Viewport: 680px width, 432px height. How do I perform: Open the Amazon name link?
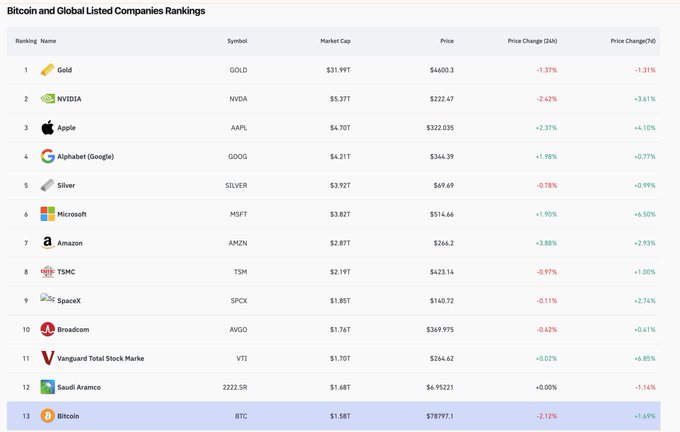(70, 243)
